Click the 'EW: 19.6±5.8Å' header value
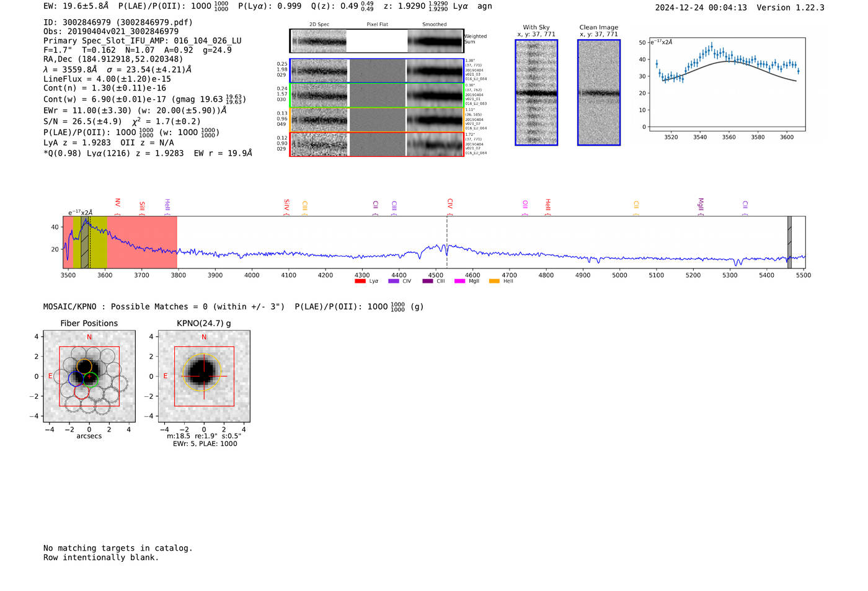868x591 pixels. tap(76, 6)
